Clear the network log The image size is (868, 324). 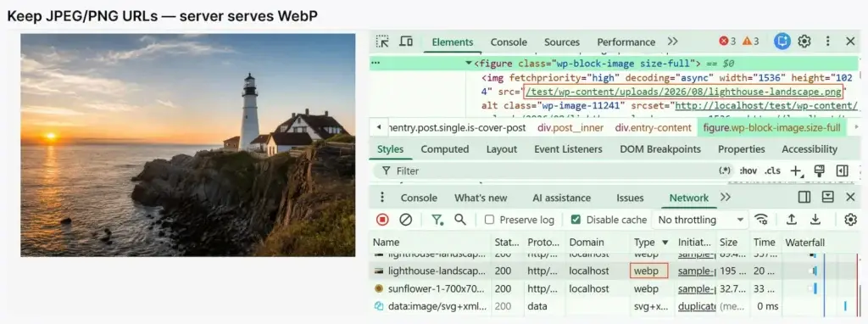click(x=406, y=220)
